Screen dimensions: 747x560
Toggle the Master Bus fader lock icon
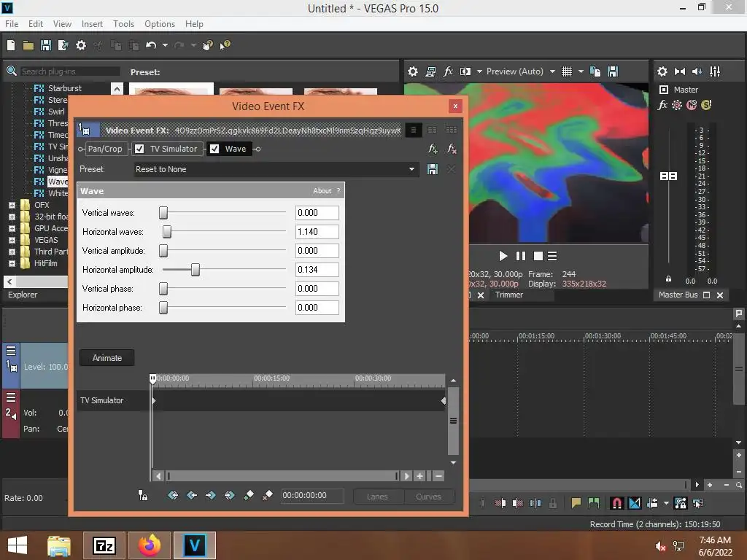pos(668,279)
